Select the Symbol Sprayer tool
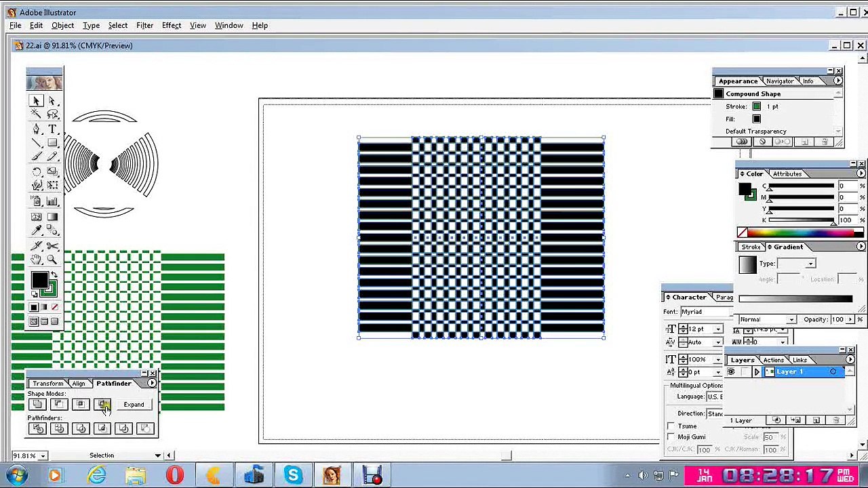This screenshot has height=488, width=868. pyautogui.click(x=36, y=201)
